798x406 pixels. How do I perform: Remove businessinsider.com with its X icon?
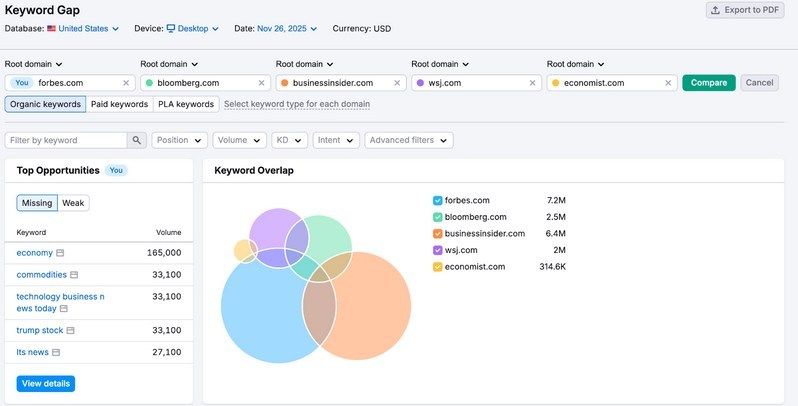click(397, 83)
